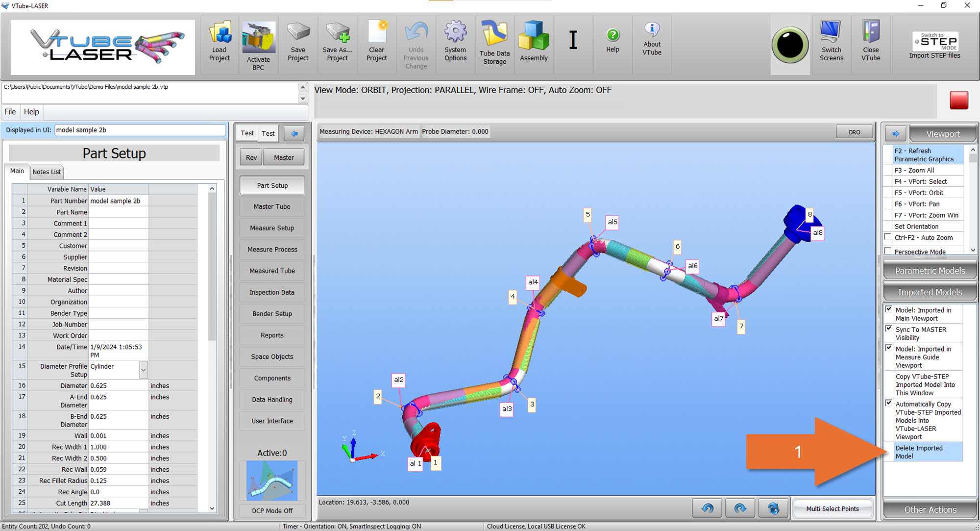Screen dimensions: 980x531
Task: Click DCP Mode Off button
Action: coord(272,510)
